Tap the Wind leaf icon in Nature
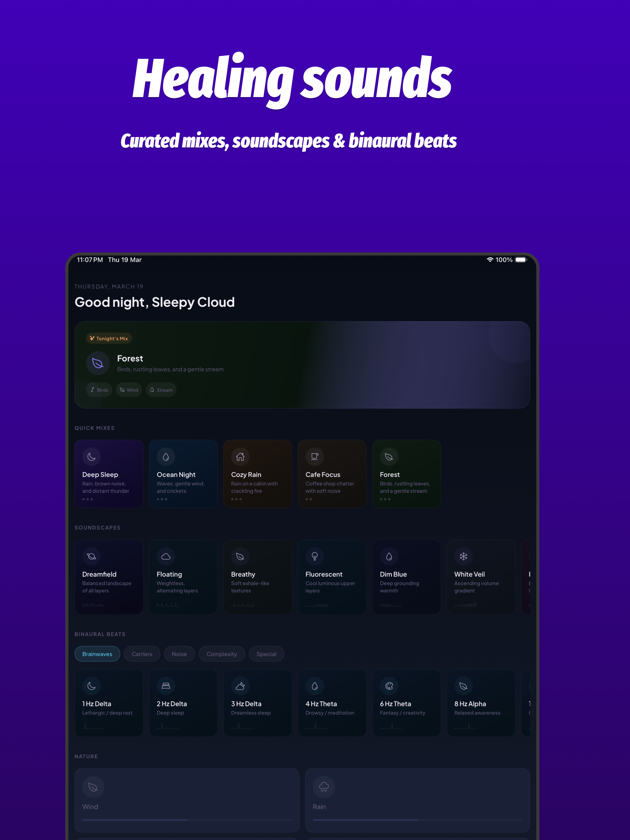This screenshot has height=840, width=630. pos(93,787)
